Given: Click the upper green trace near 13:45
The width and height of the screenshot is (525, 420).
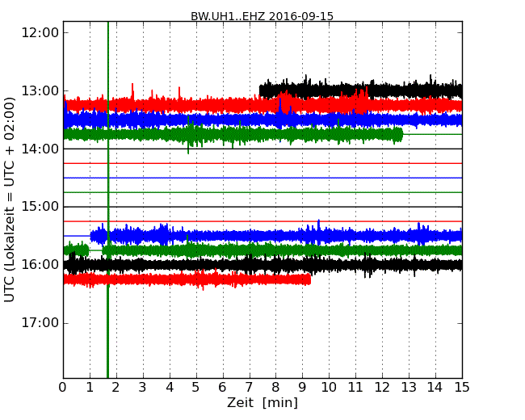Looking at the screenshot, I should pyautogui.click(x=242, y=134).
